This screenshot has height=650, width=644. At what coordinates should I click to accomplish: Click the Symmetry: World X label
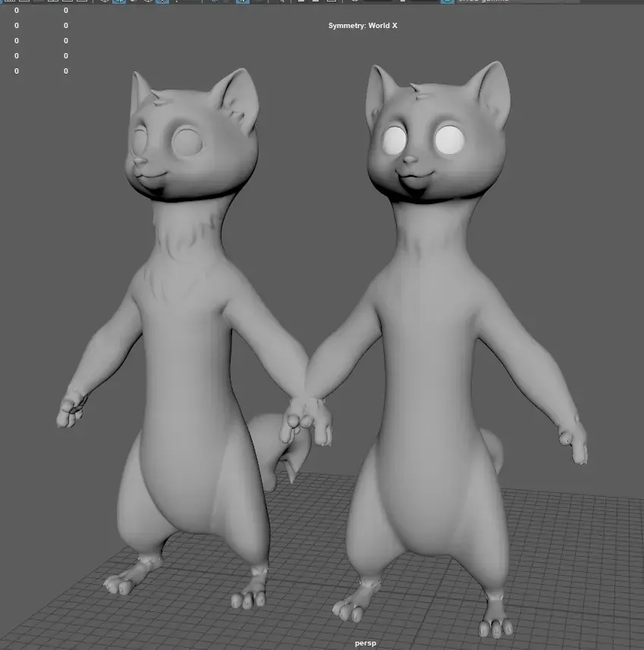point(363,26)
